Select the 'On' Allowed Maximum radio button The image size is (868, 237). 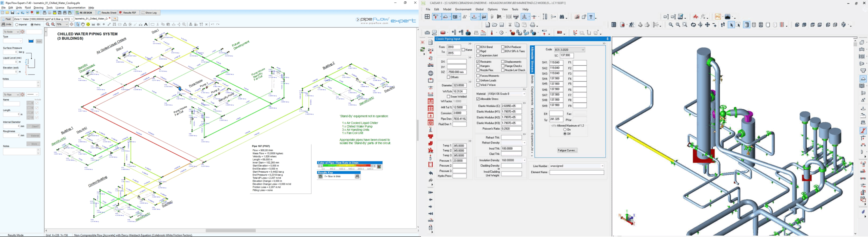(x=565, y=130)
